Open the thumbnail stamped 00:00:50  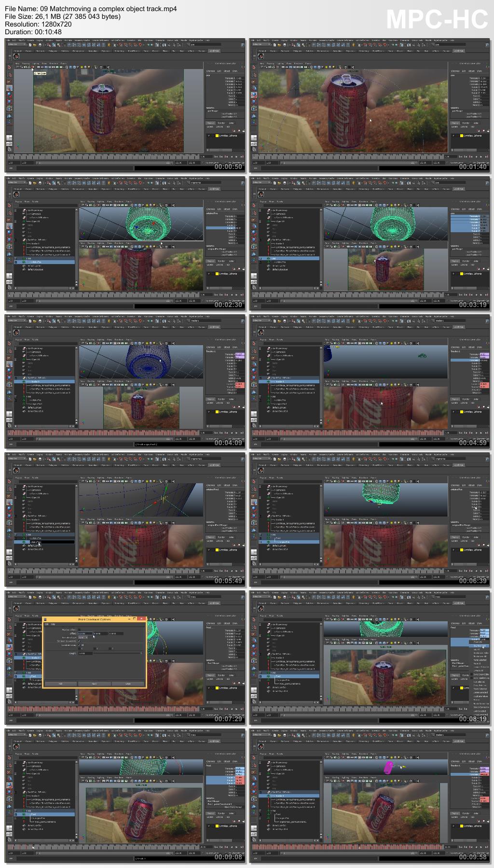[x=125, y=105]
